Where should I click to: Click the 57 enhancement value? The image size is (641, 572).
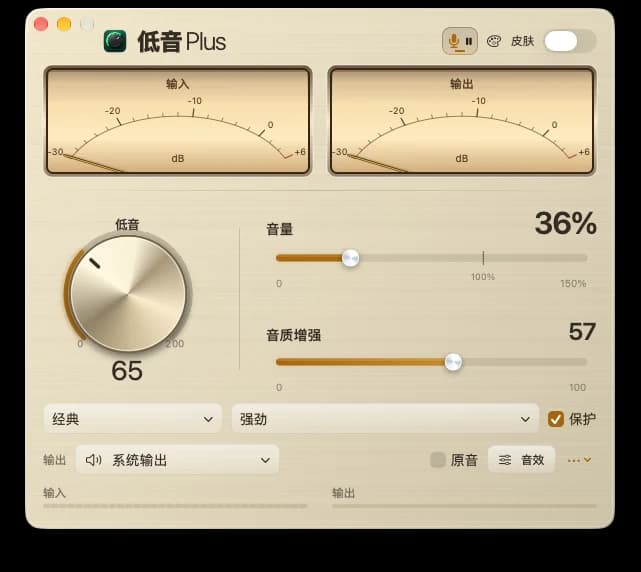[x=582, y=332]
